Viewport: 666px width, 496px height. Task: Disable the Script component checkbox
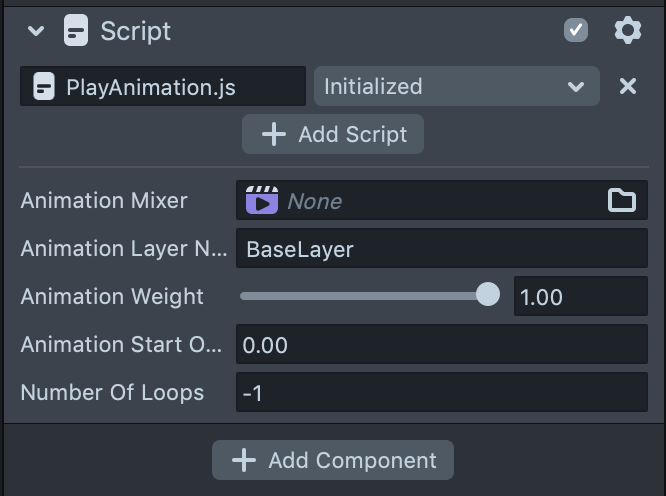tap(576, 31)
